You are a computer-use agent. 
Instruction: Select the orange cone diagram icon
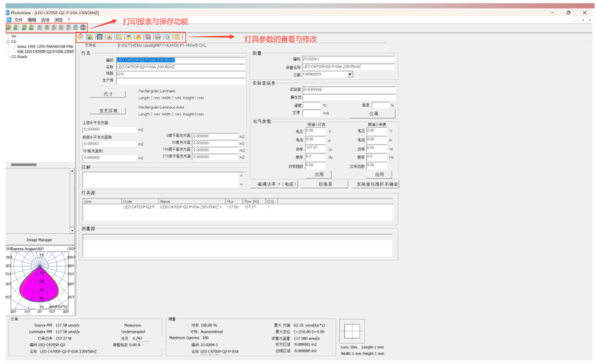point(139,37)
